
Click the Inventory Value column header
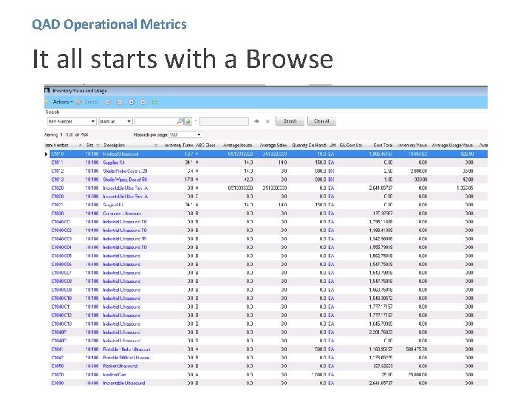coord(412,146)
